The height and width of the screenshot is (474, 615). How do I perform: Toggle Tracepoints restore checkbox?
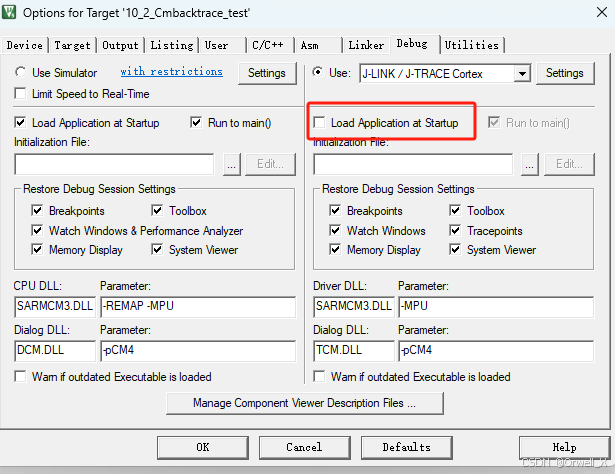(x=455, y=230)
